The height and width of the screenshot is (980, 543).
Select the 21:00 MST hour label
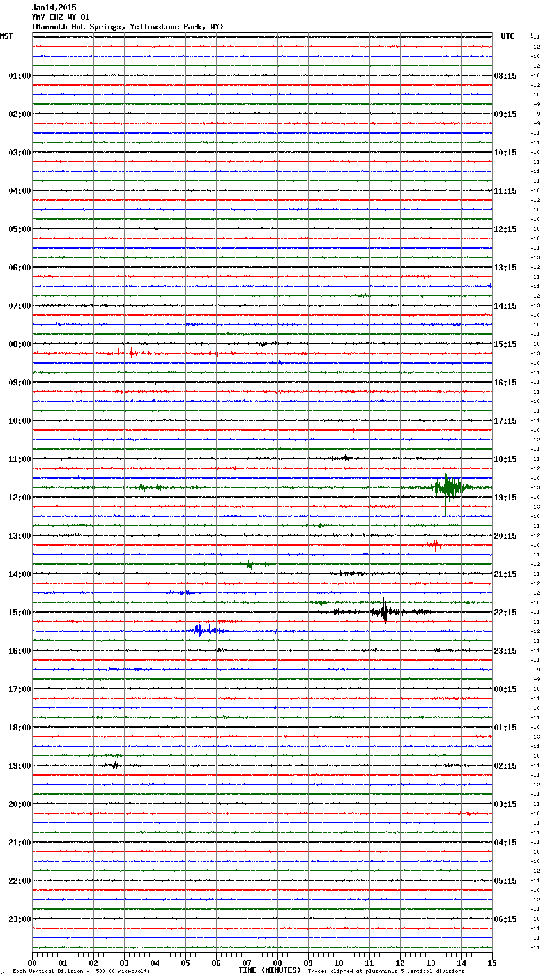coord(19,843)
